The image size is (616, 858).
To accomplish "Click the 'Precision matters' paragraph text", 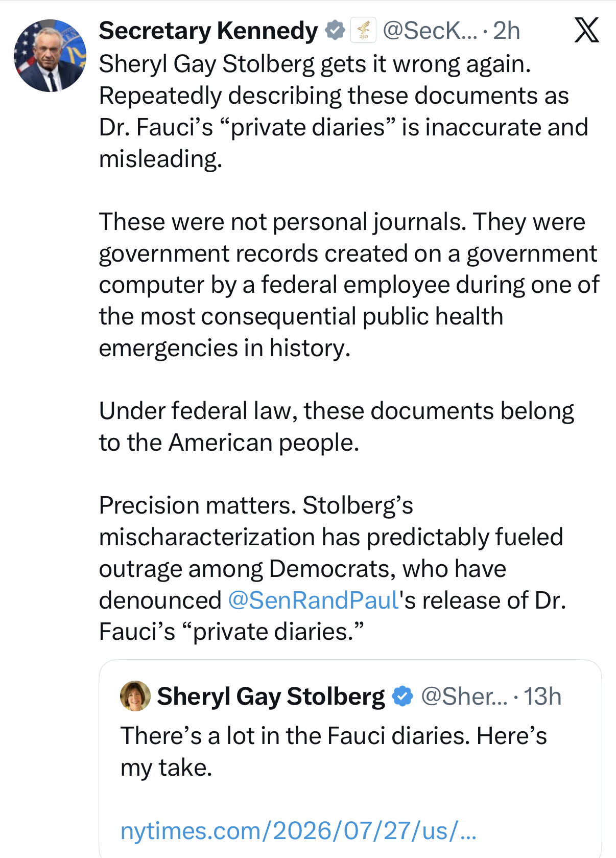I will [x=333, y=568].
